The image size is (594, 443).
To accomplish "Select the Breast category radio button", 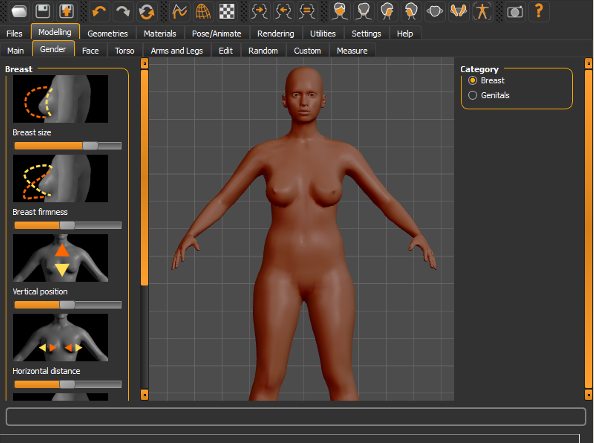I will [472, 80].
